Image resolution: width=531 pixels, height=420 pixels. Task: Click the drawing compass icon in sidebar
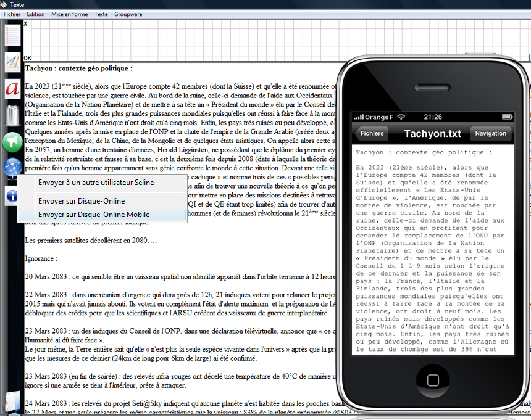point(12,62)
